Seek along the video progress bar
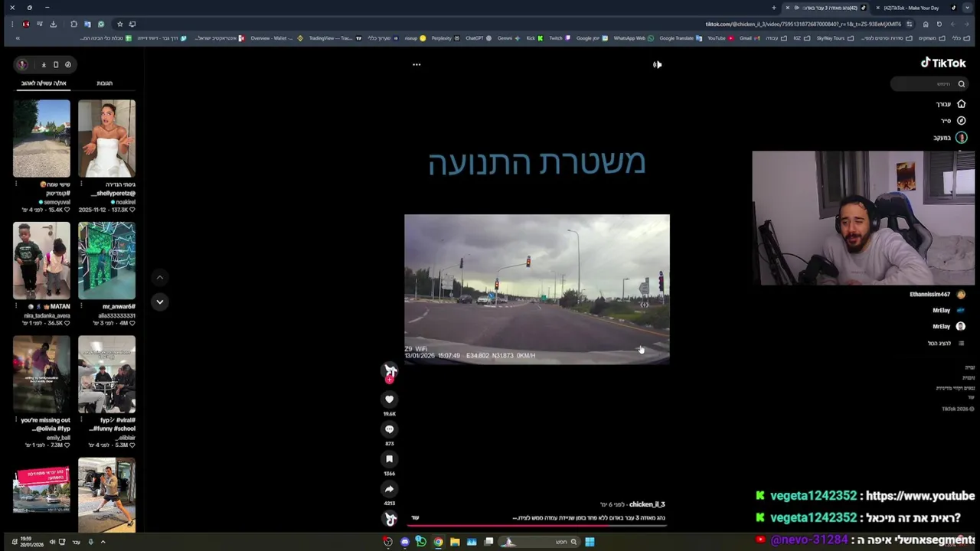Image resolution: width=980 pixels, height=551 pixels. click(537, 526)
